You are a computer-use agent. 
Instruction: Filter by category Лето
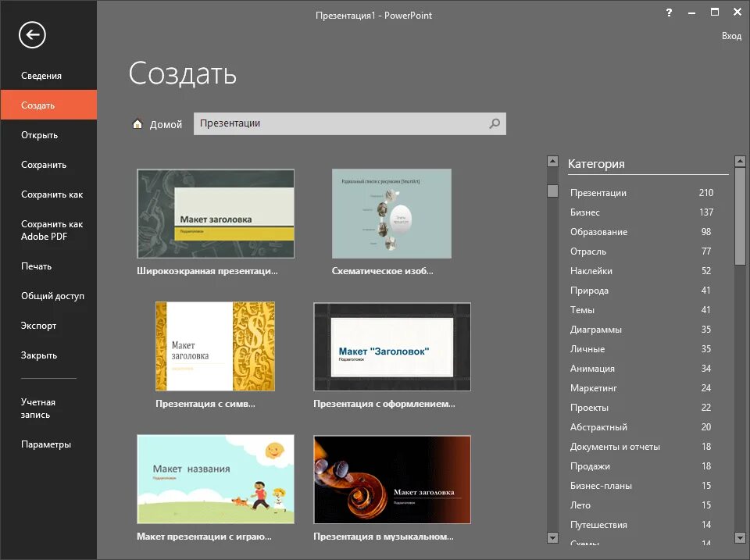(641, 505)
